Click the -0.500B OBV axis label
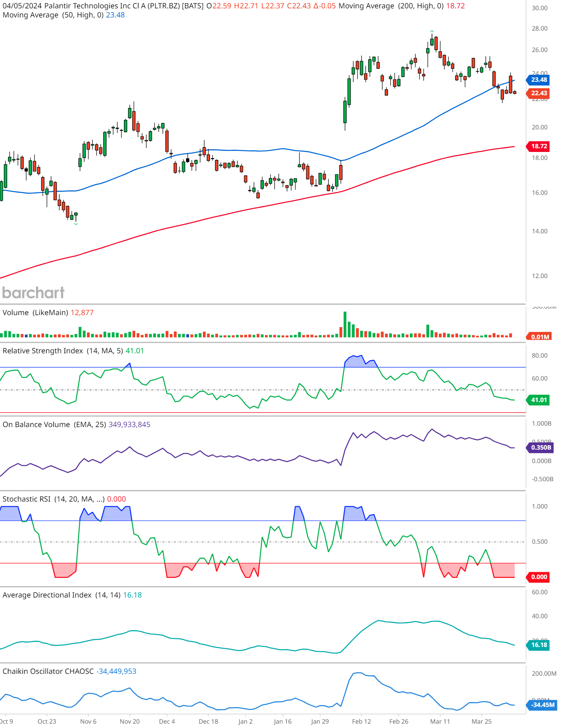Image resolution: width=561 pixels, height=728 pixels. pos(542,479)
